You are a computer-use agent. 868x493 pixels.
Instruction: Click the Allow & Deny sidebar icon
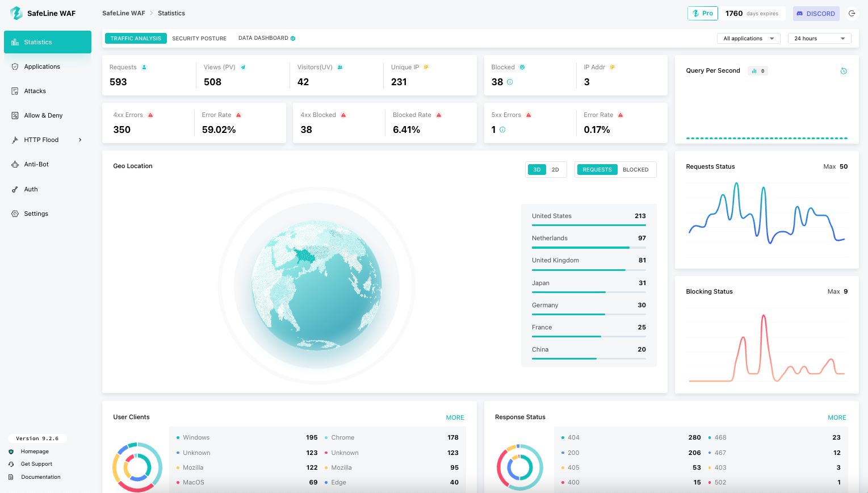[15, 115]
